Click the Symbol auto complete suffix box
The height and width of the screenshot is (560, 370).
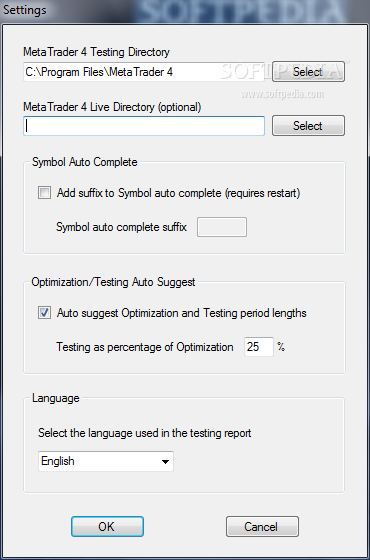click(222, 227)
